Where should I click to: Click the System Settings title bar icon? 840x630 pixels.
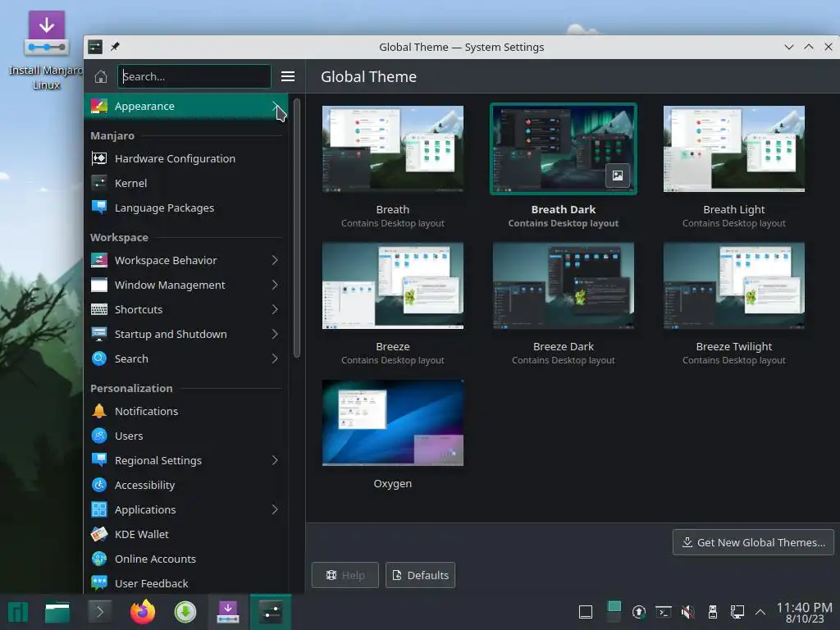(x=95, y=47)
